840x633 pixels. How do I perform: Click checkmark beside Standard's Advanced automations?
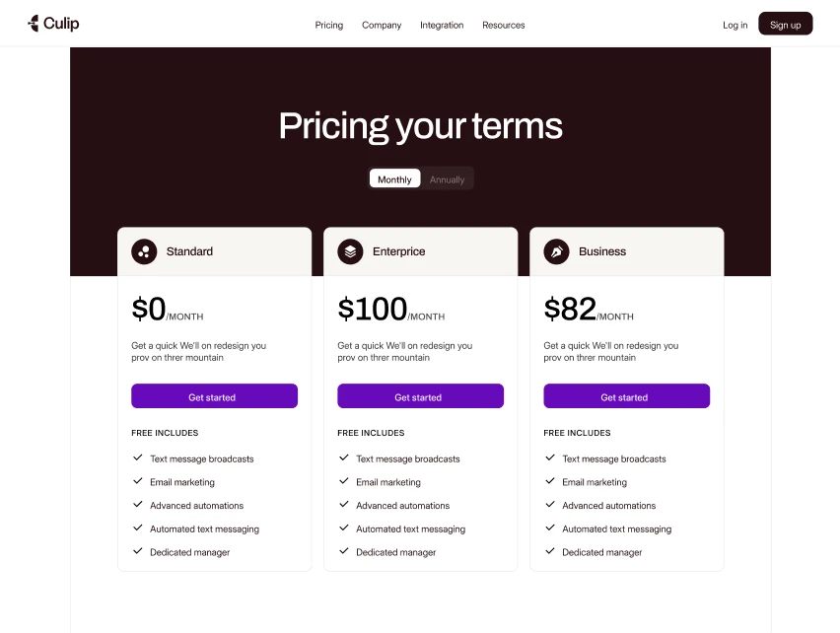[x=138, y=505]
